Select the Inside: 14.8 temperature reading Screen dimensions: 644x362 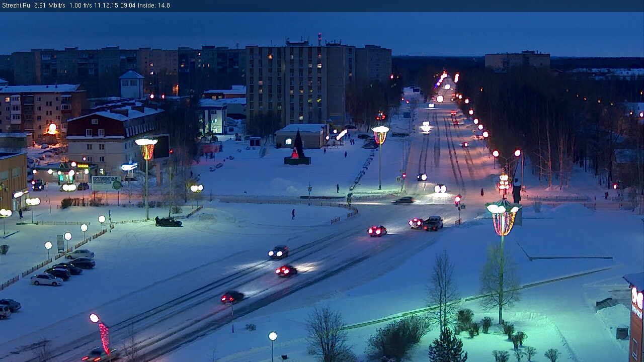pos(154,6)
